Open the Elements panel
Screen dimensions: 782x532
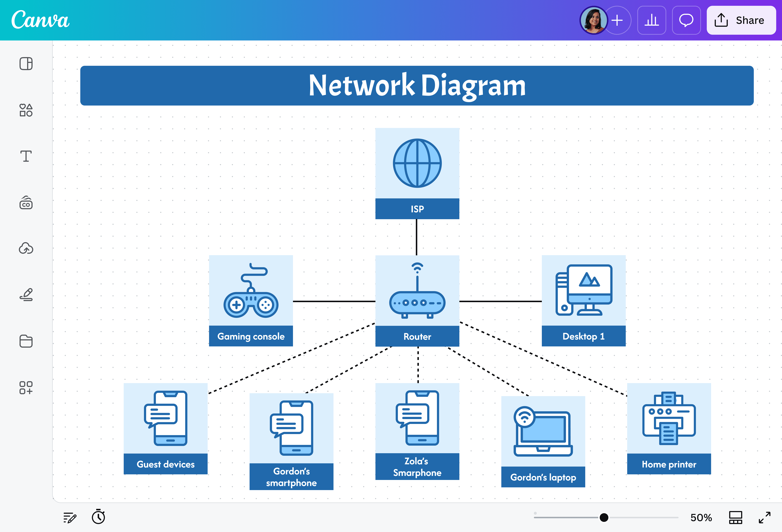point(26,110)
